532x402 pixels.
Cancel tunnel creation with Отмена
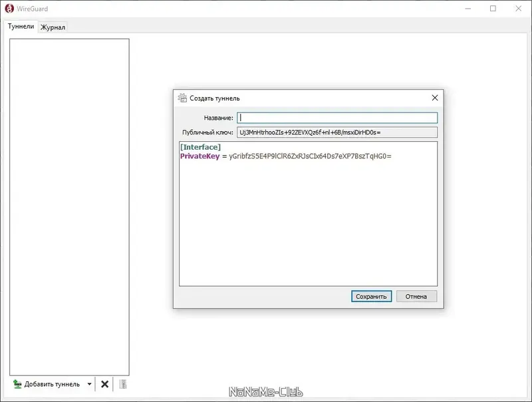click(x=416, y=296)
